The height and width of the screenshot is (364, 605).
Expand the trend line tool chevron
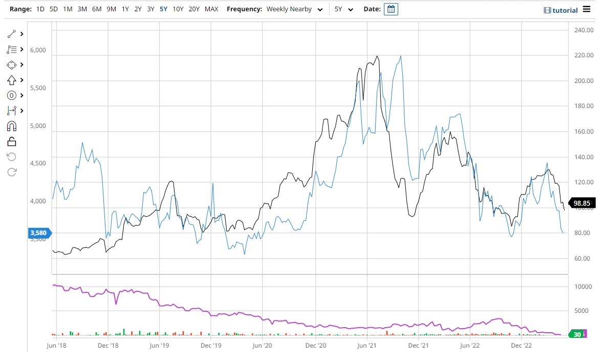coord(21,34)
